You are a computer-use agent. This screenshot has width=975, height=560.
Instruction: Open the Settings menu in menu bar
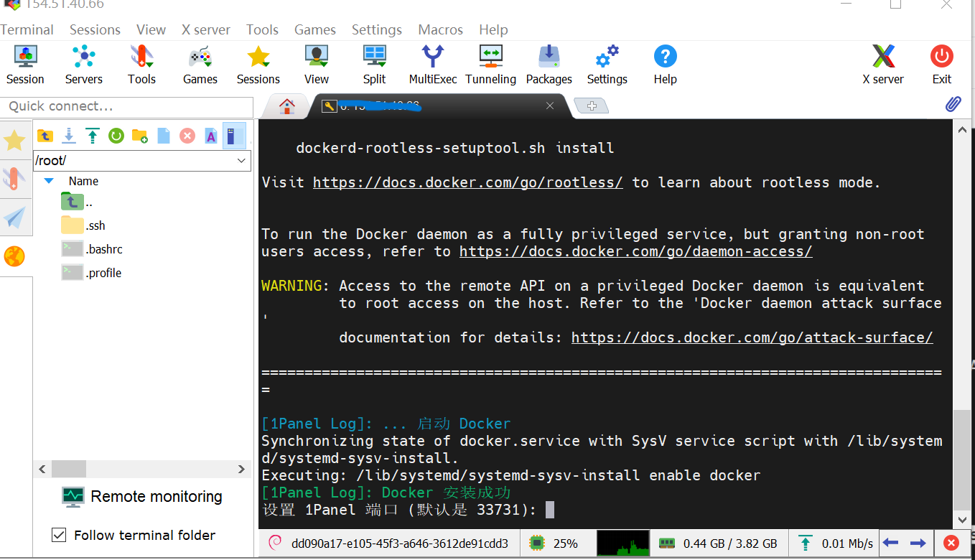[376, 29]
